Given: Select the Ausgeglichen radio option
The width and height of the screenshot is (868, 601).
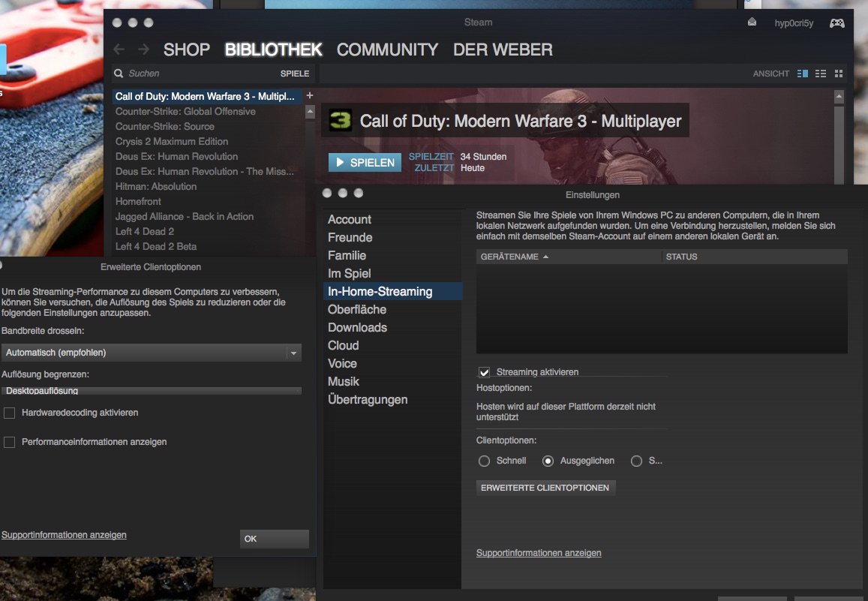Looking at the screenshot, I should [548, 461].
